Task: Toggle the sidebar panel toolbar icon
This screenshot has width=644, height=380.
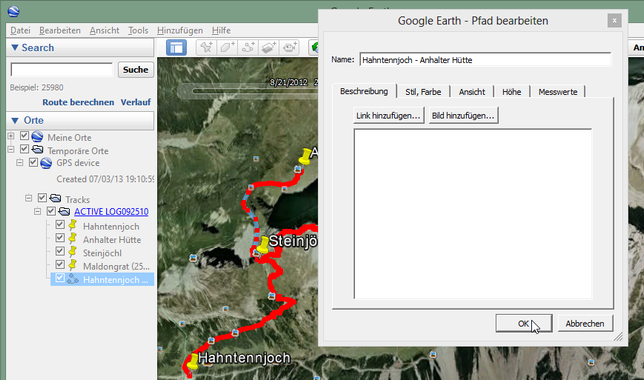Action: [x=176, y=48]
